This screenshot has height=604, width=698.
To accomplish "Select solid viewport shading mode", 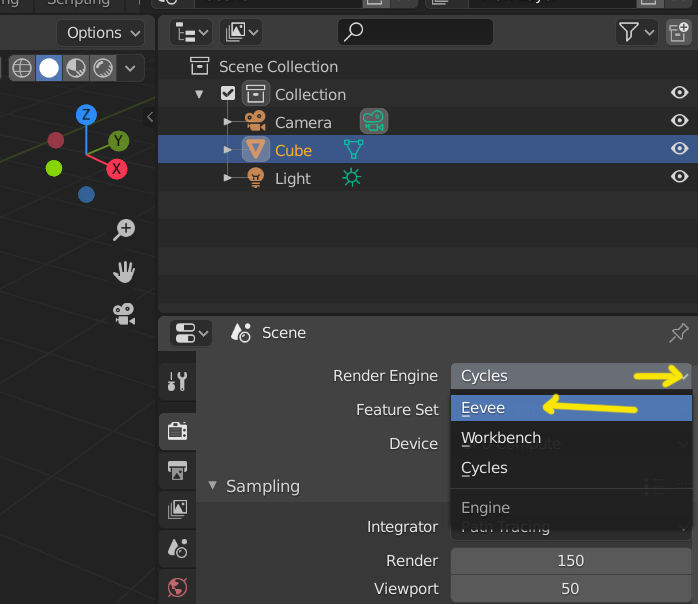I will coord(49,68).
